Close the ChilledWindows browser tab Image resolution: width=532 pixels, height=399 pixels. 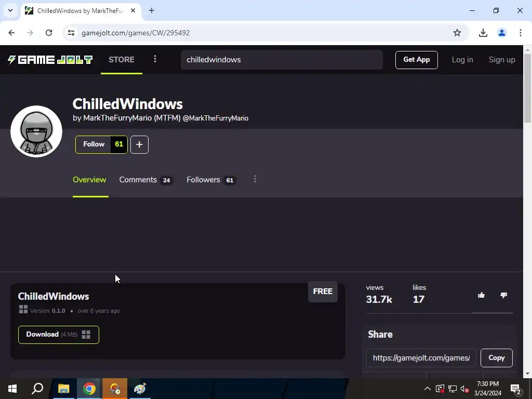pos(133,10)
